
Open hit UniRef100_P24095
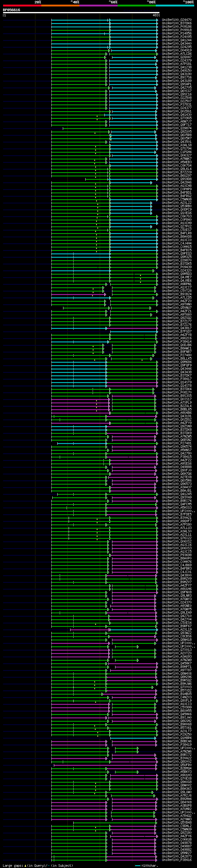tap(177, 37)
